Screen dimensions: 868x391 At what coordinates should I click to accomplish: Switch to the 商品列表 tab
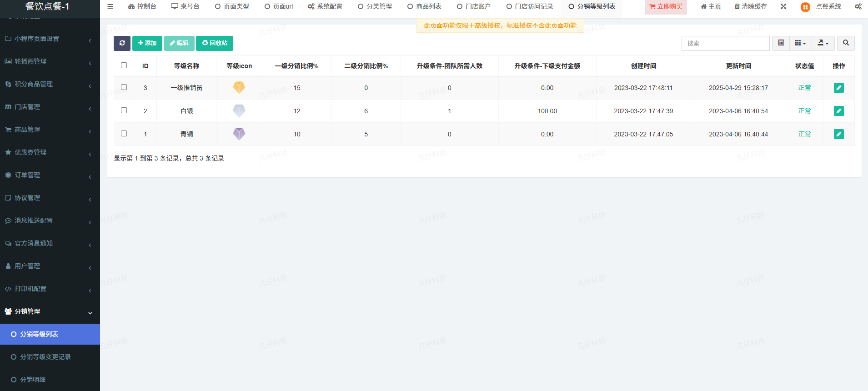point(424,6)
